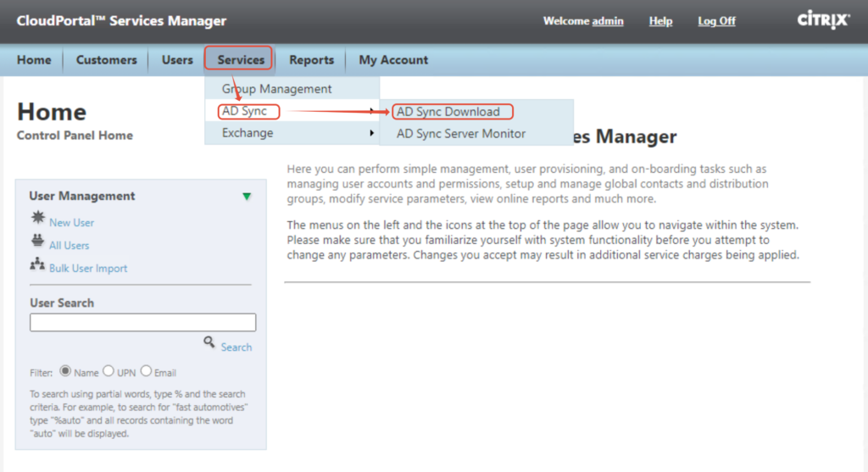Open the Services menu
The height and width of the screenshot is (472, 868).
coord(240,60)
